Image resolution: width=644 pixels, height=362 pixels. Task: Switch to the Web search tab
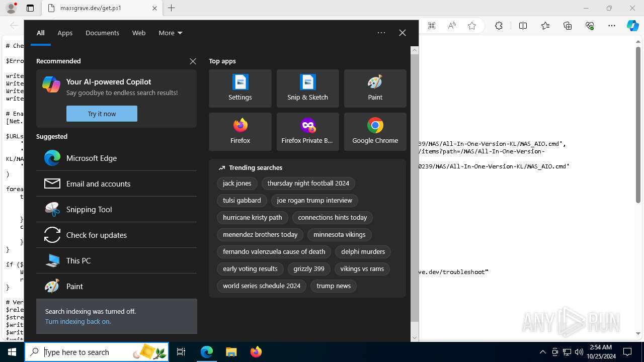139,33
